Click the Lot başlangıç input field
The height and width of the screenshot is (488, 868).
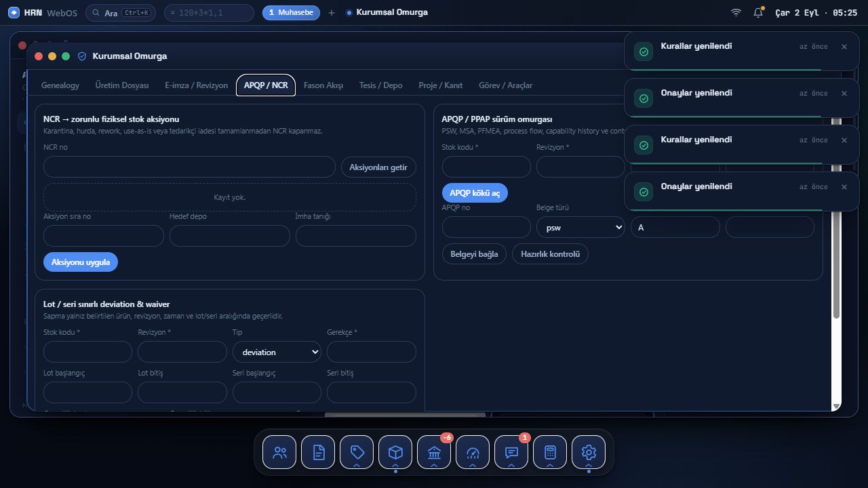87,392
